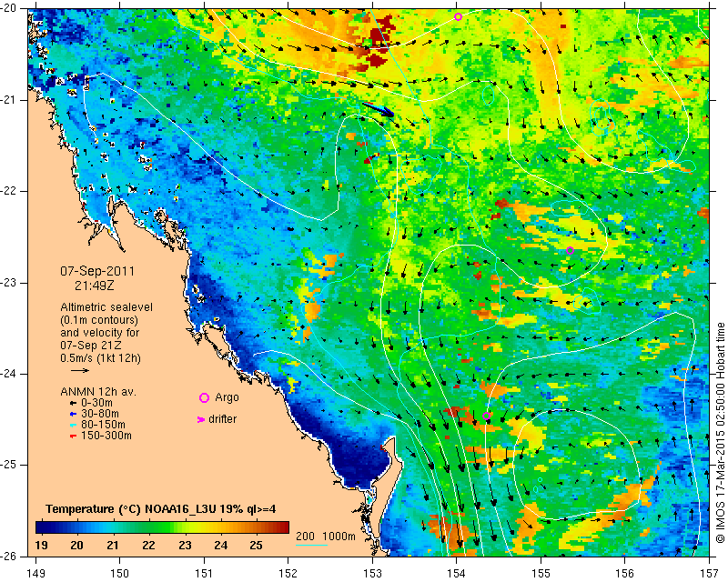
Task: Click the '157' longitude axis label
Action: tap(710, 574)
